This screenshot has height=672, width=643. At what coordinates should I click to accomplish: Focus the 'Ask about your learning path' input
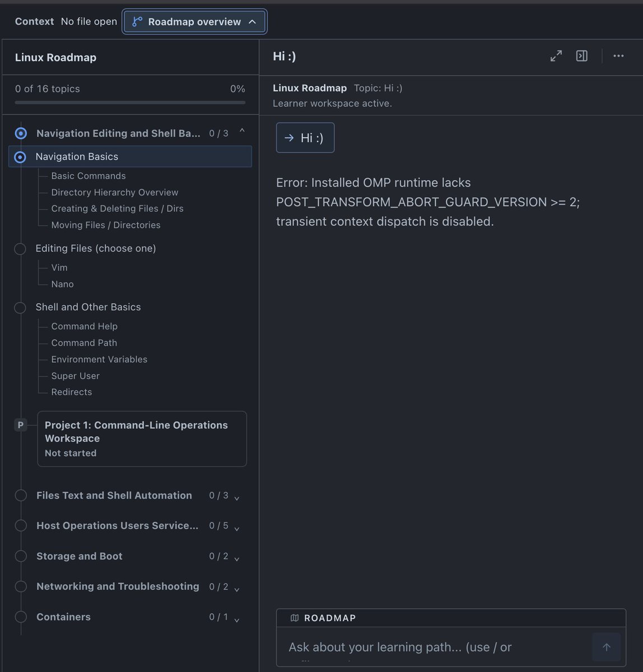437,647
